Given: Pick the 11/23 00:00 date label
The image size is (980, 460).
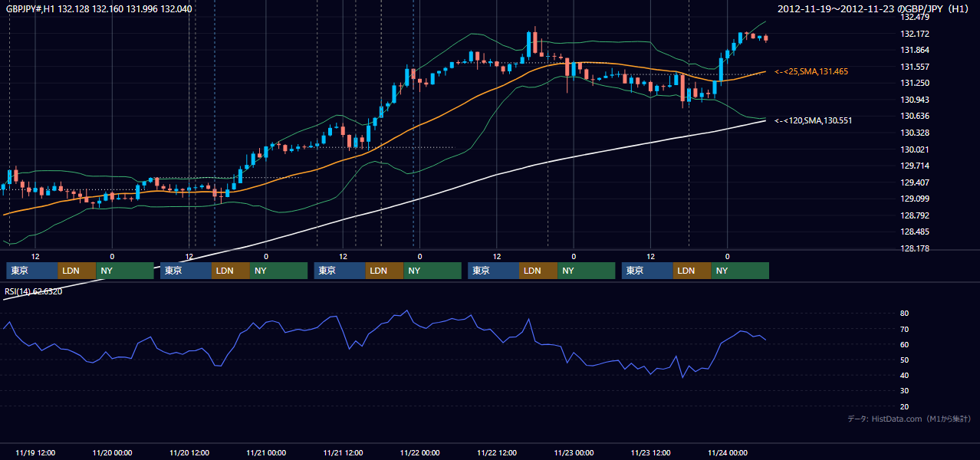Looking at the screenshot, I should [574, 452].
